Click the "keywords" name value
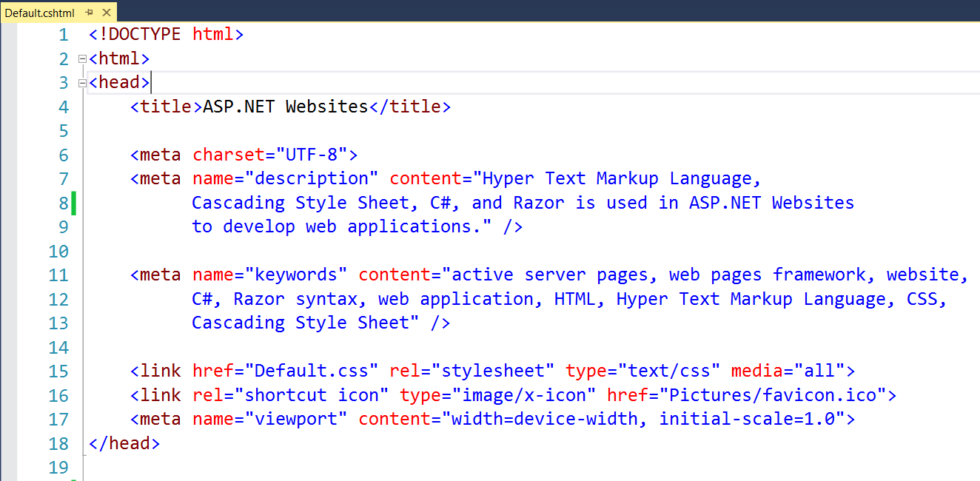 (301, 275)
